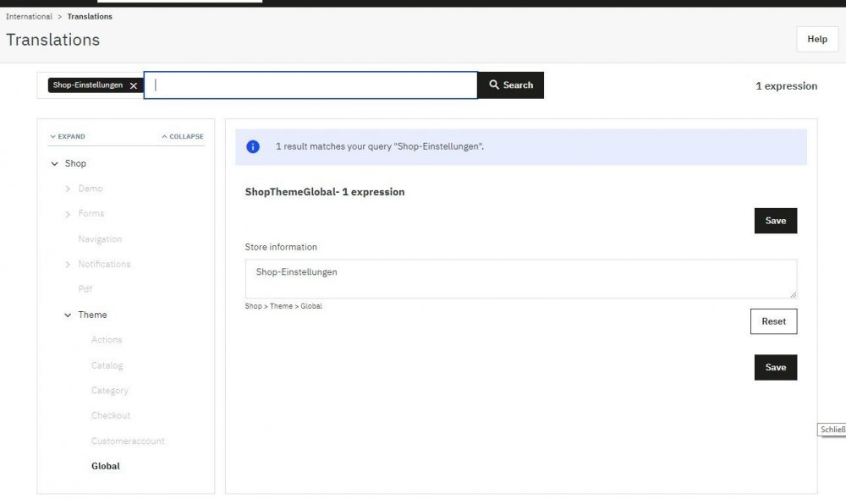Click the Translations page title
Viewport: 846px width, 504px height.
(52, 40)
